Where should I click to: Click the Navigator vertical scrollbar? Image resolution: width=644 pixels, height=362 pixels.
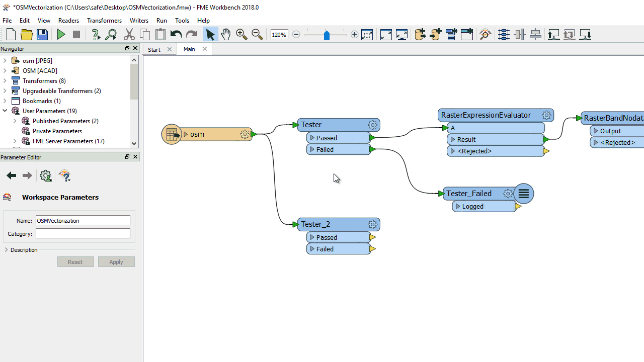tap(134, 102)
